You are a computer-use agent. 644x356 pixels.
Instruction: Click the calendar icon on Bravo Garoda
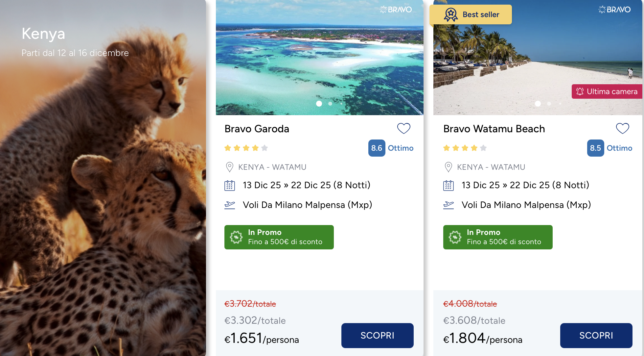[230, 186]
